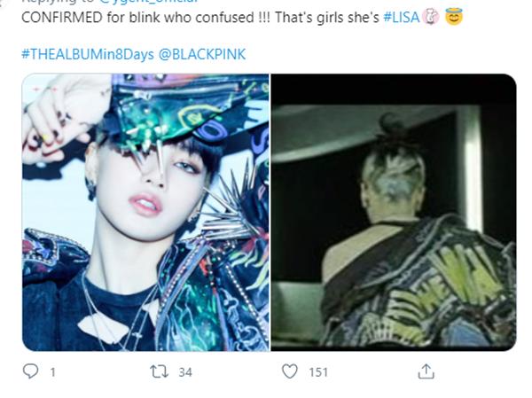Image resolution: width=532 pixels, height=398 pixels.
Task: Click the like count 151
Action: coord(318,372)
